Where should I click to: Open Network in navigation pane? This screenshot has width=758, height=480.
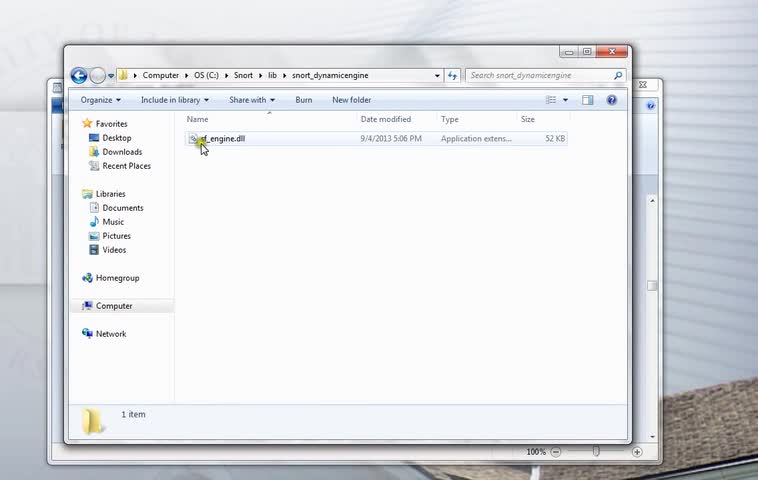click(x=111, y=335)
